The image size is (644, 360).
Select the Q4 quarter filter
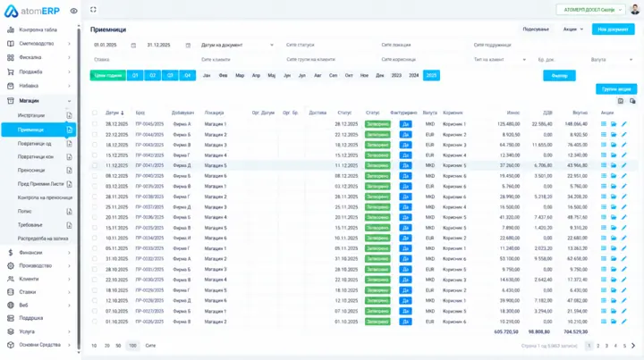coord(187,75)
